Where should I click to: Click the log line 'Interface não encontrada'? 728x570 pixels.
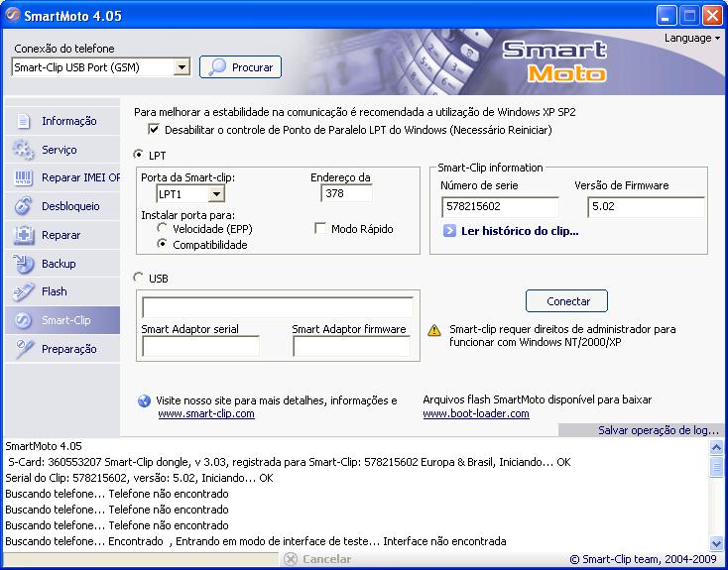point(255,541)
